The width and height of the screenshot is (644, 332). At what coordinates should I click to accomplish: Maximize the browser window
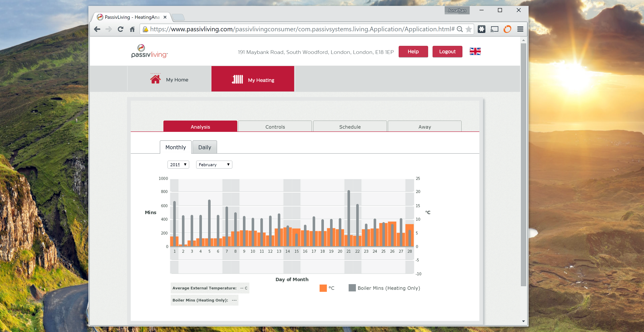(500, 10)
